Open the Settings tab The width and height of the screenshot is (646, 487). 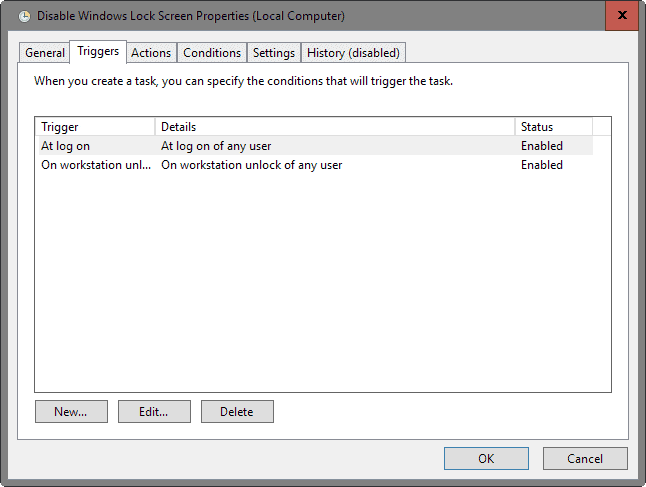click(274, 53)
